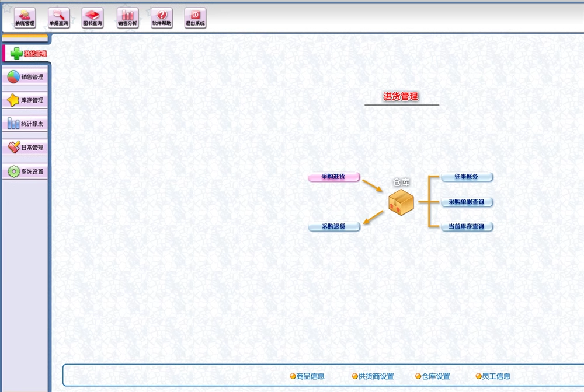Switch to 日常管理 sidebar item
The image size is (584, 392).
25,148
